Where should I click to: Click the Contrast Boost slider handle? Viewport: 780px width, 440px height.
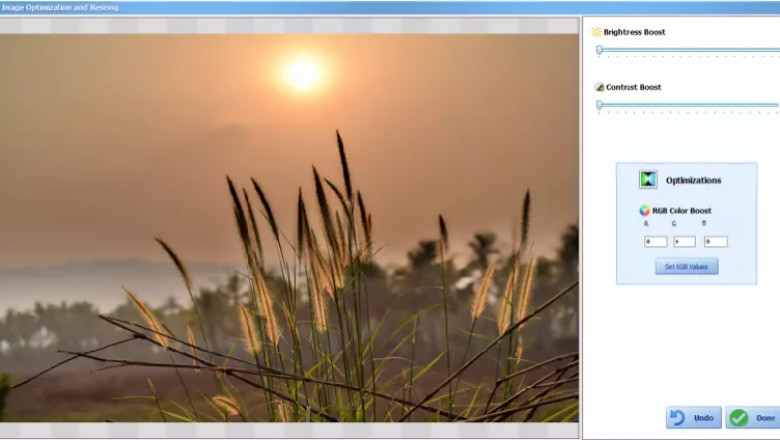[x=599, y=104]
